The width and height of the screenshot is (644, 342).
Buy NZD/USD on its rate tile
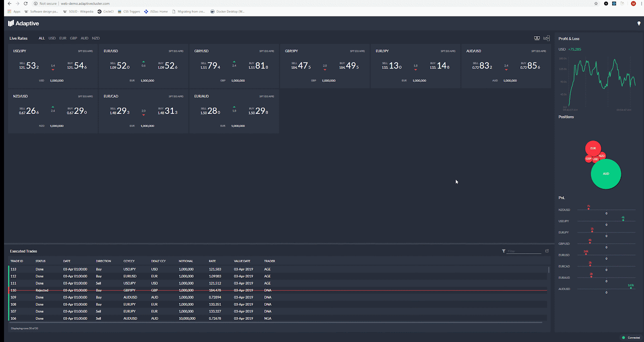click(x=77, y=111)
